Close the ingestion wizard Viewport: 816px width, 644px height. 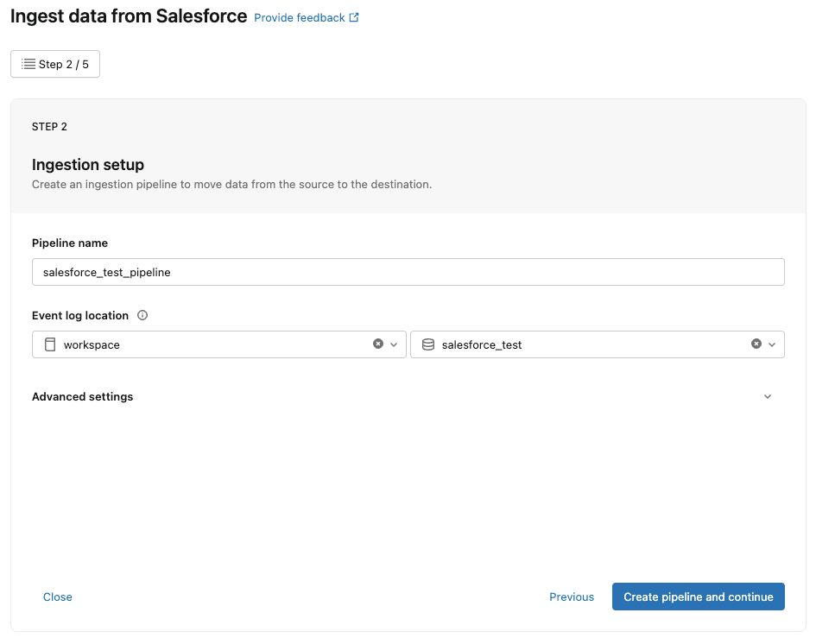click(x=57, y=597)
